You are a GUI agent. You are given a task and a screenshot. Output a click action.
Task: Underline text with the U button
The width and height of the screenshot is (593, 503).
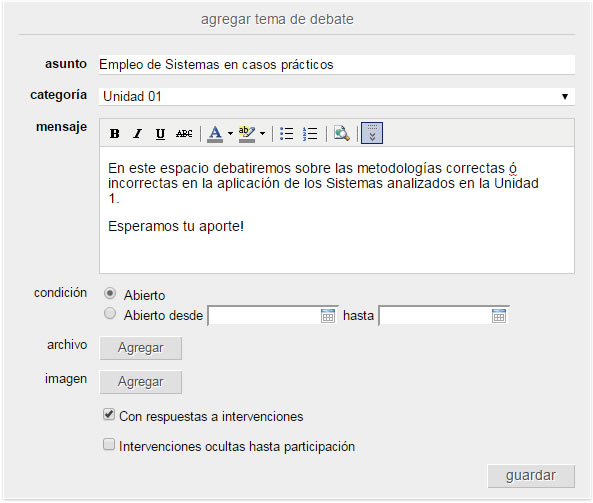tap(160, 134)
